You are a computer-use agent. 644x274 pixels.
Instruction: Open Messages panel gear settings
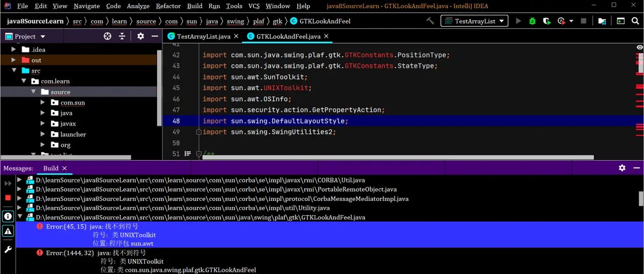[622, 168]
